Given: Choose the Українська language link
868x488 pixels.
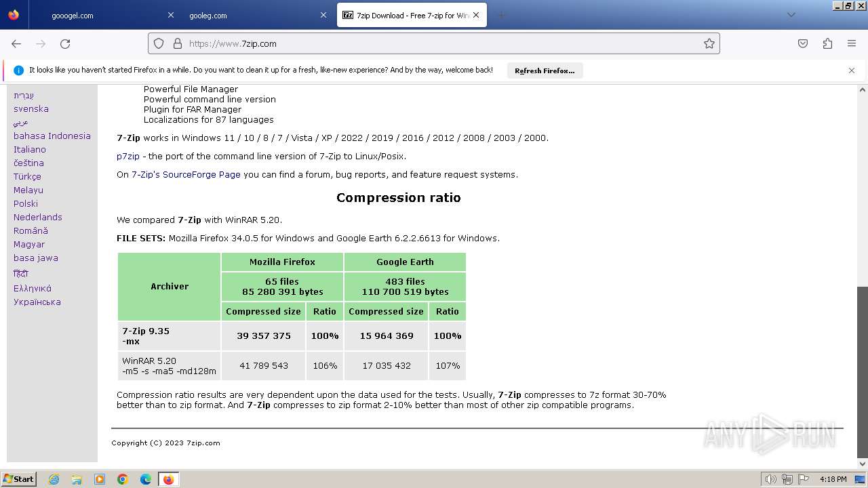Looking at the screenshot, I should coord(37,302).
